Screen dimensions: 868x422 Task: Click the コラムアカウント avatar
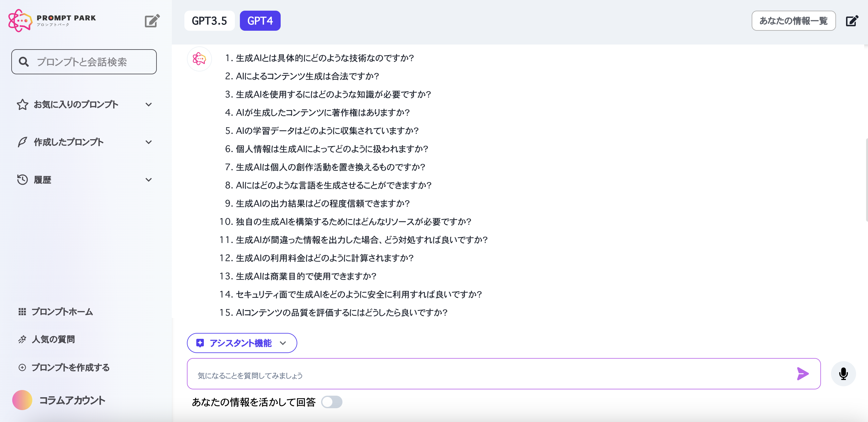22,400
